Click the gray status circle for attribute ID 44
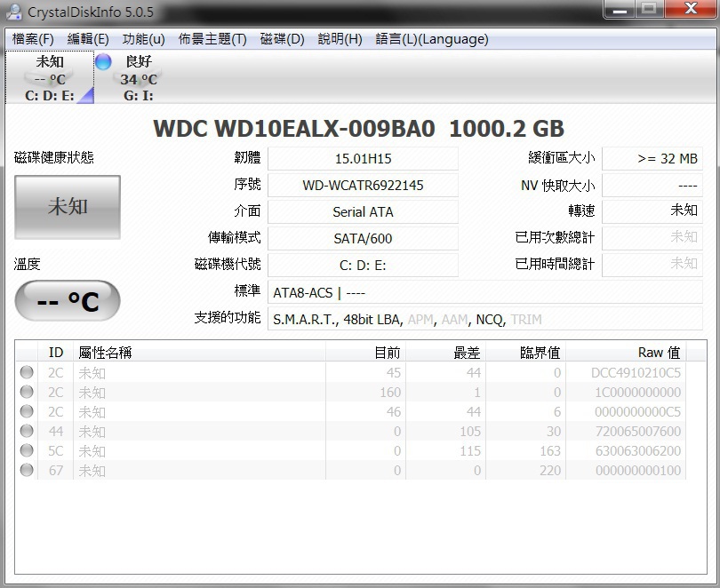This screenshot has height=588, width=720. 27,431
